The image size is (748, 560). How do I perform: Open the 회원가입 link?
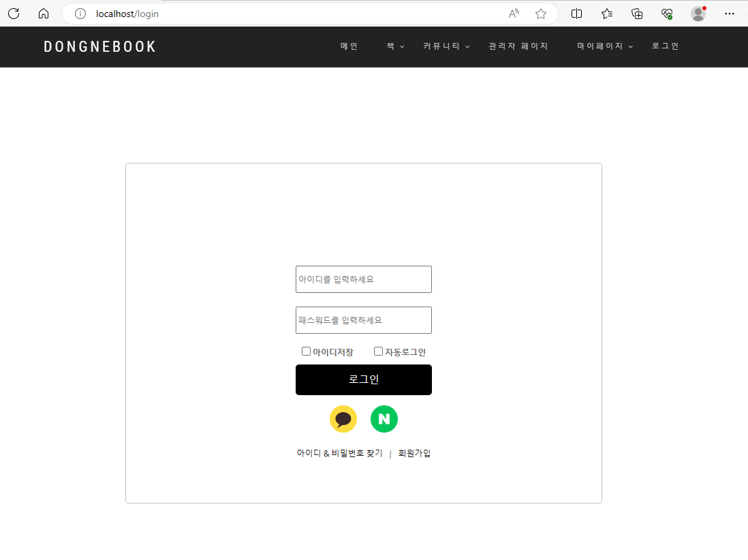click(x=414, y=453)
